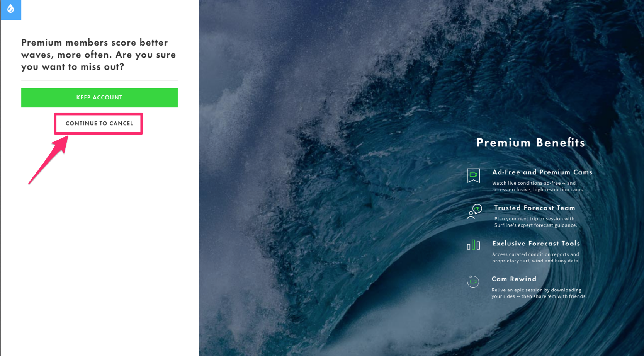Click the Surfline water-drop logo icon
The height and width of the screenshot is (356, 644).
(x=10, y=9)
